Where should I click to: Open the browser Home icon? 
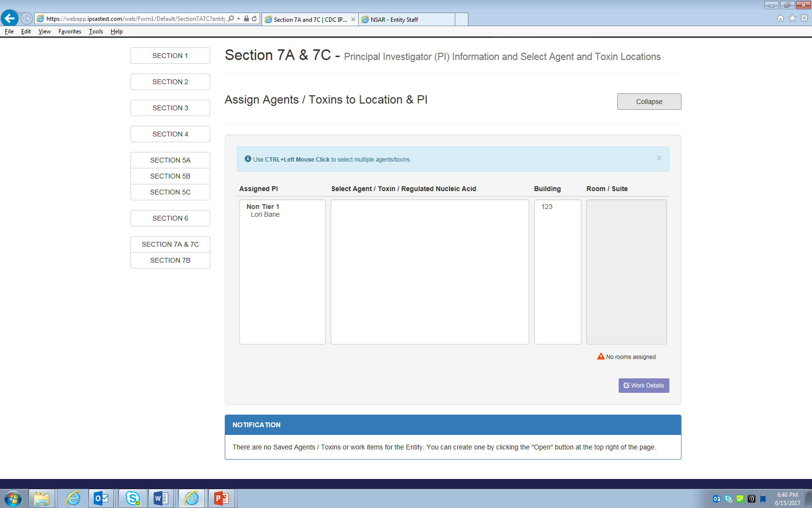click(x=781, y=18)
